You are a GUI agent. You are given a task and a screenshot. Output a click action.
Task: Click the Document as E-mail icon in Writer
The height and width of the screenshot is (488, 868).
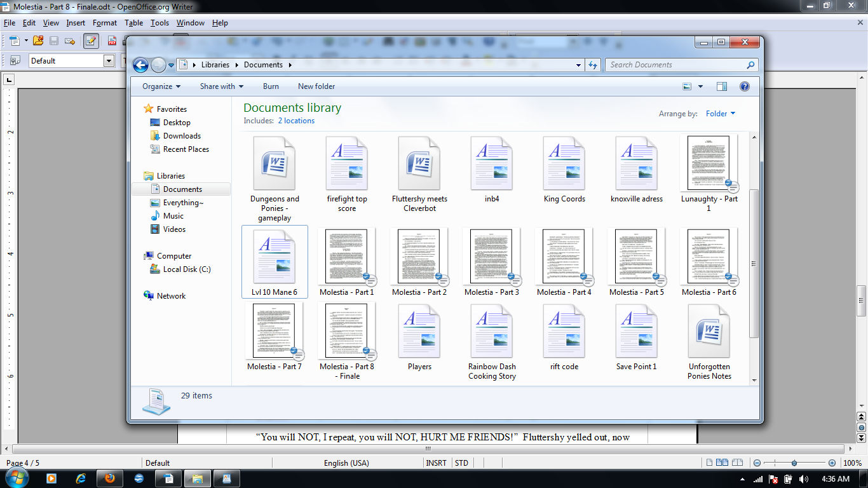[x=70, y=41]
